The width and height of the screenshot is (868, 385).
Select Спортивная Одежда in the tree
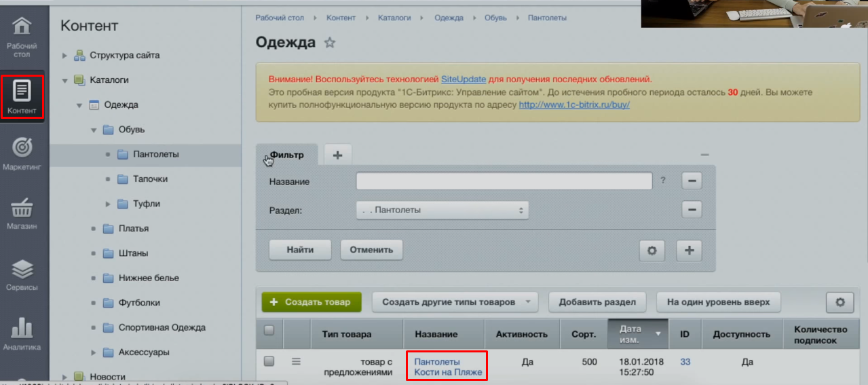pos(162,327)
